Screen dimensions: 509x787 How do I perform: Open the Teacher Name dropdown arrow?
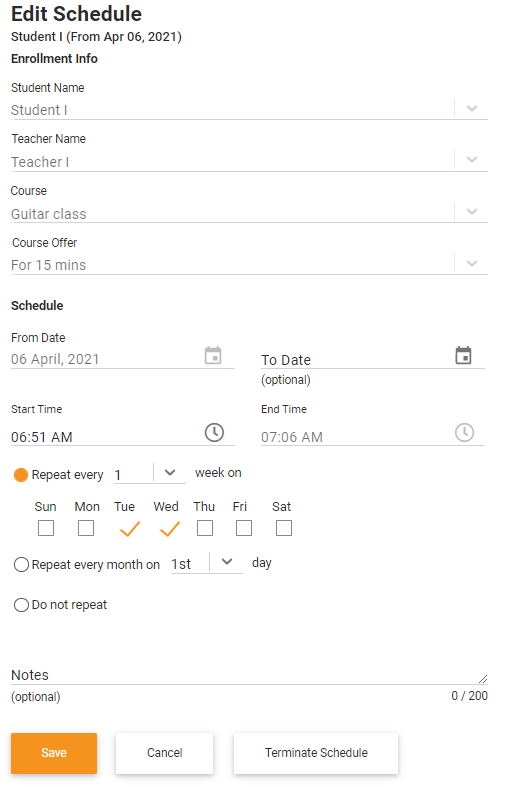(471, 160)
